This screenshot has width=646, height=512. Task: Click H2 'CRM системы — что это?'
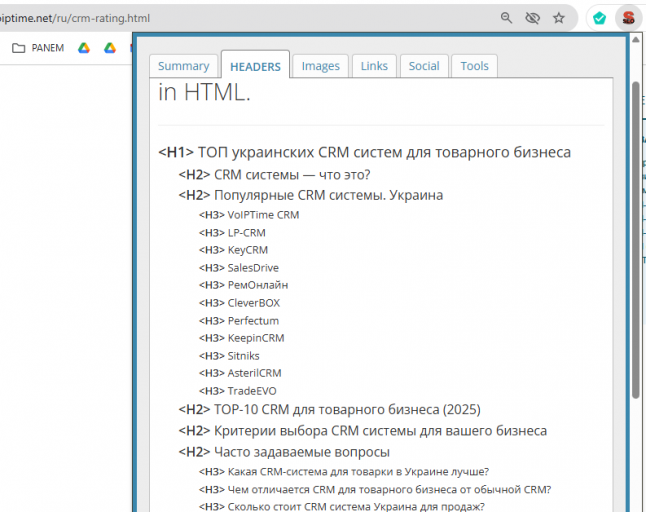pyautogui.click(x=274, y=175)
